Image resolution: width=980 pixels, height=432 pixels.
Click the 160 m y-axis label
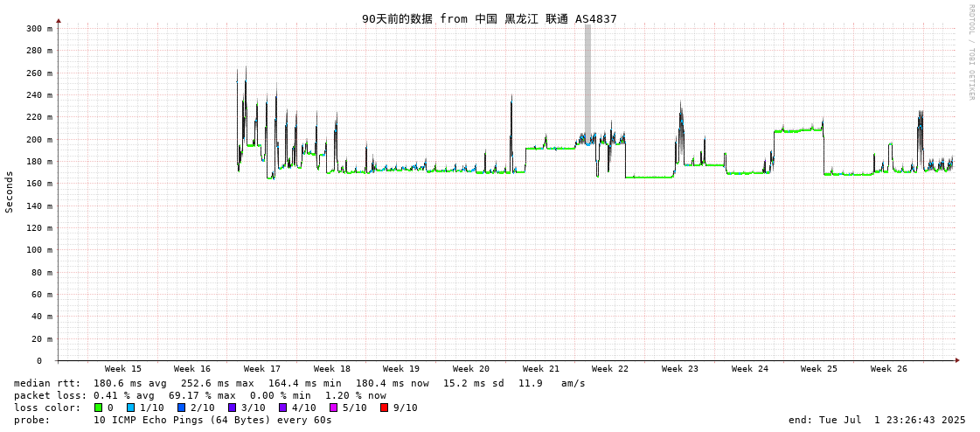pos(38,183)
